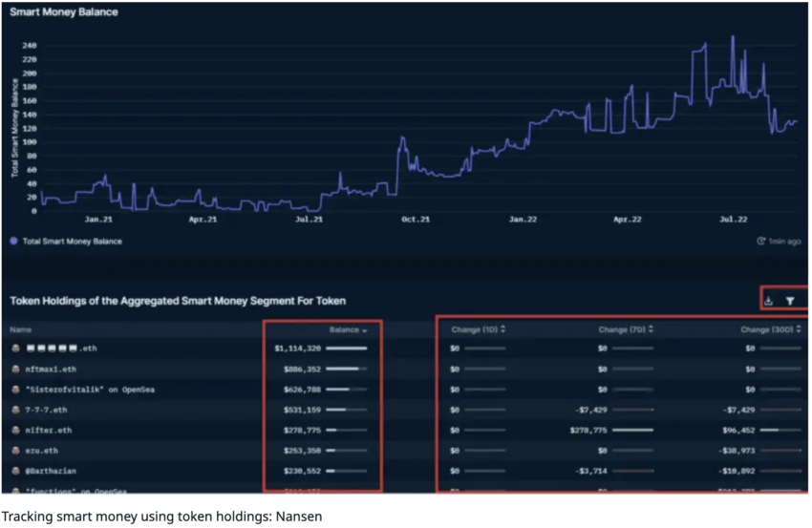Click the caption 'Tracking smart money using token holdings: Nansen'
812x528 pixels.
coord(161,517)
